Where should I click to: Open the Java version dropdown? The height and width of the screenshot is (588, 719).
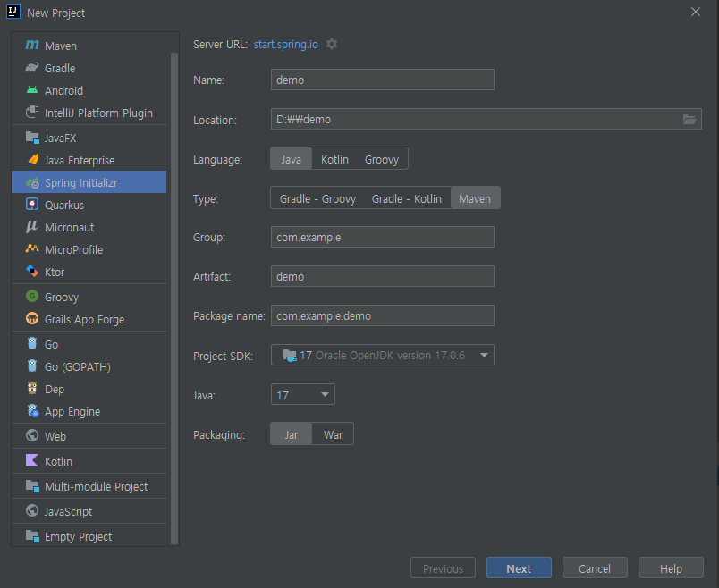302,395
